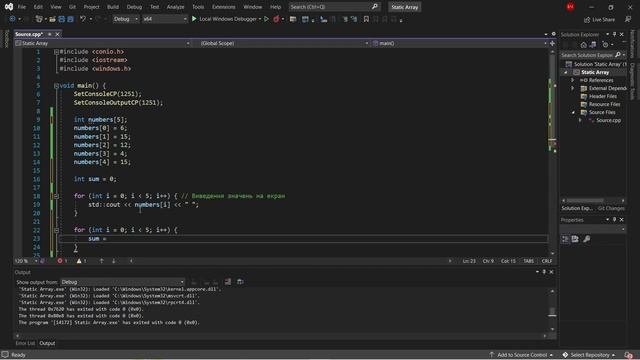Image resolution: width=640 pixels, height=360 pixels.
Task: Click the Search Solution Explorer input field
Action: pos(587,55)
